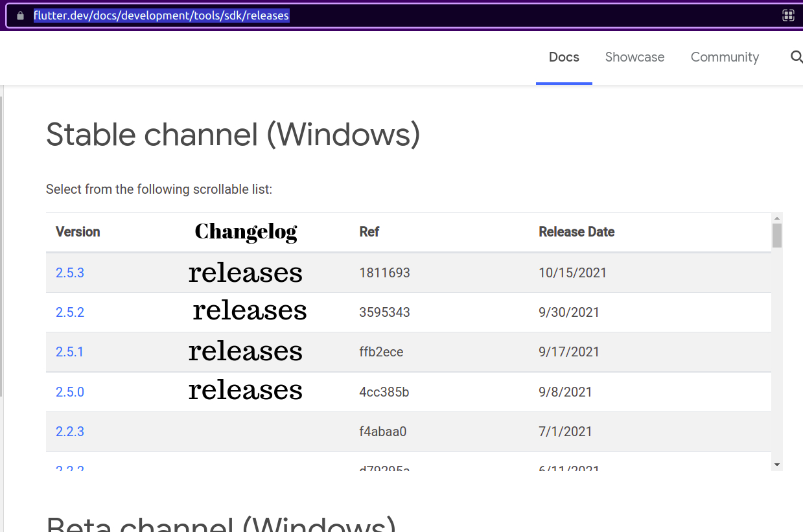The image size is (803, 532).
Task: Click the release date 9/8/2021
Action: [566, 392]
